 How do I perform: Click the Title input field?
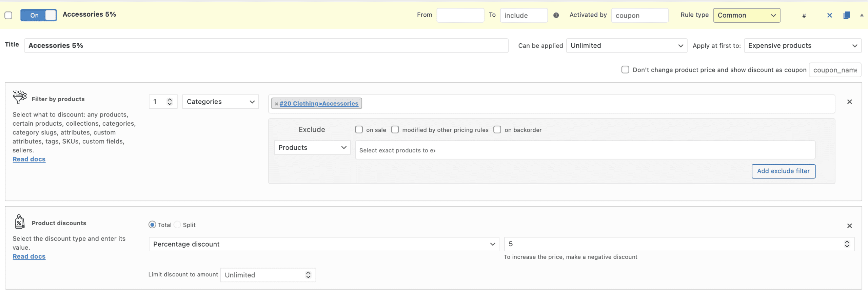pyautogui.click(x=266, y=46)
